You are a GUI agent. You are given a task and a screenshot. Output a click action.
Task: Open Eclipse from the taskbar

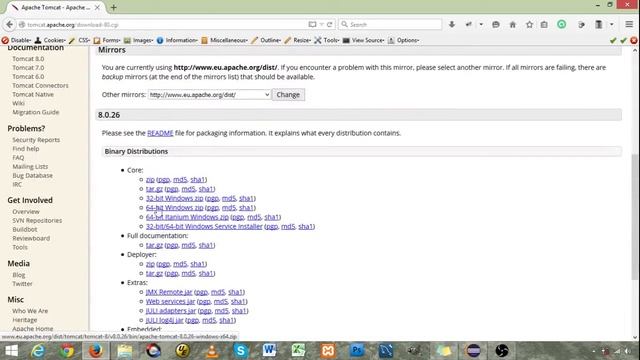click(473, 351)
